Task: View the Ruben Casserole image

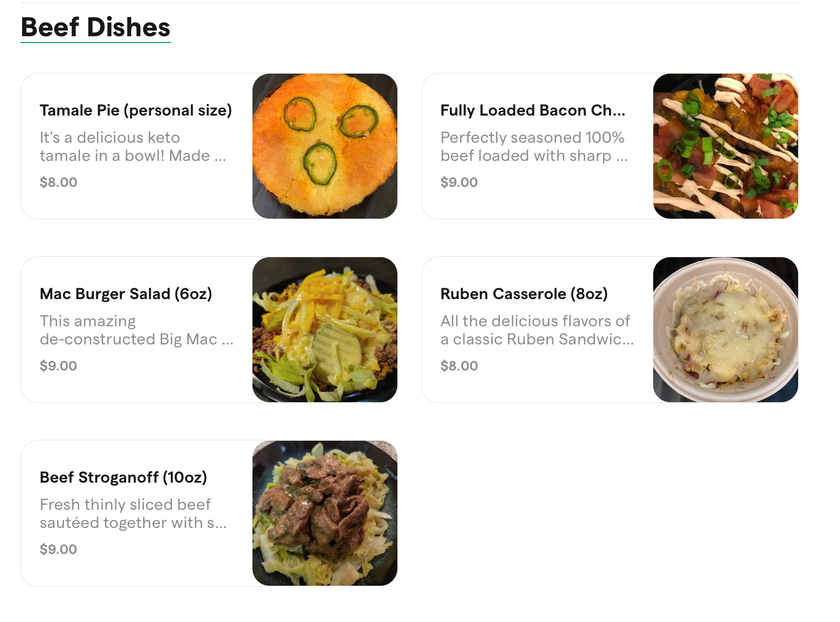Action: (x=725, y=330)
